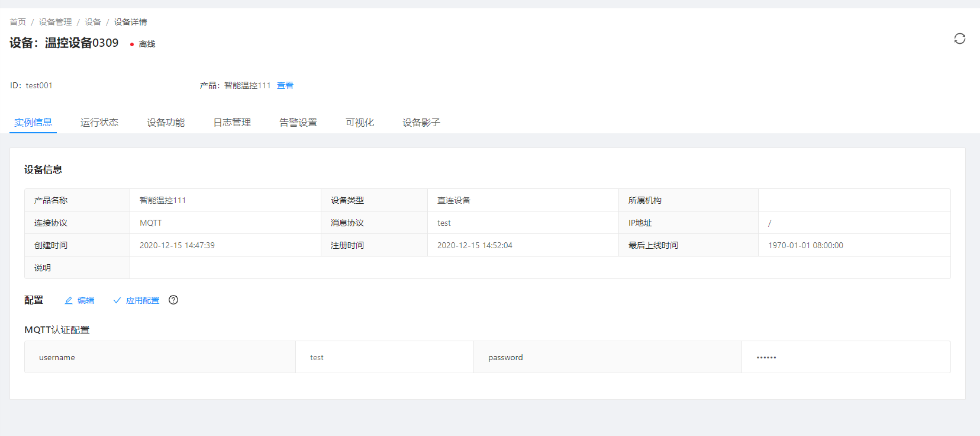Click the help question mark icon
The image size is (980, 436).
(173, 300)
